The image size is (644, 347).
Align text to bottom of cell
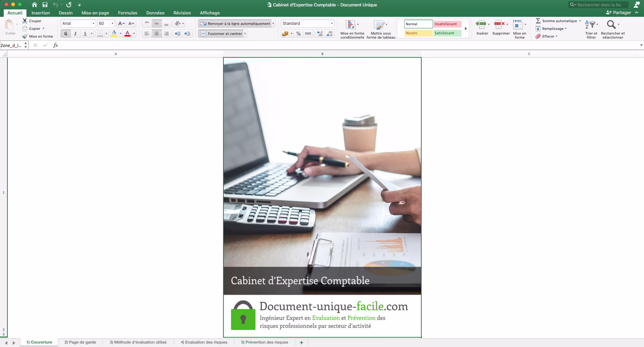(x=166, y=23)
